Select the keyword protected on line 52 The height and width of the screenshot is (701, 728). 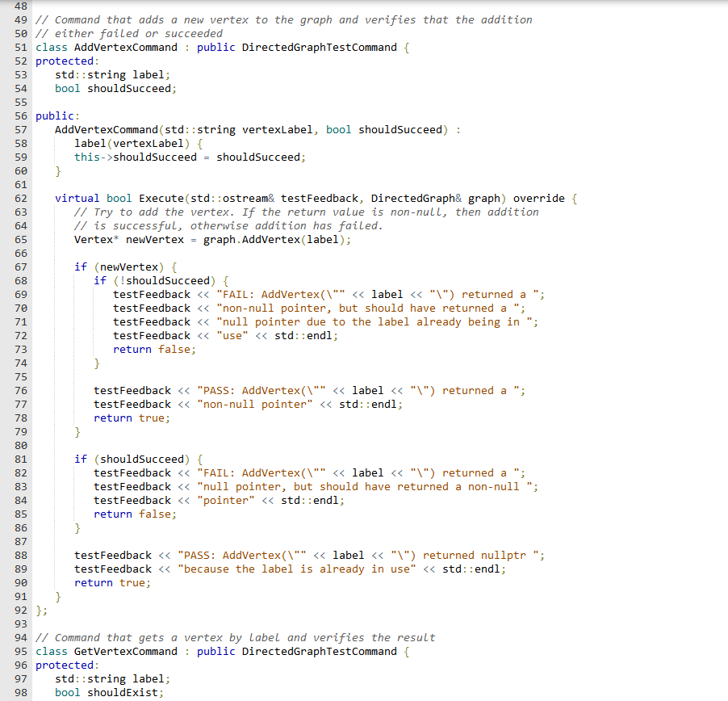tap(63, 61)
